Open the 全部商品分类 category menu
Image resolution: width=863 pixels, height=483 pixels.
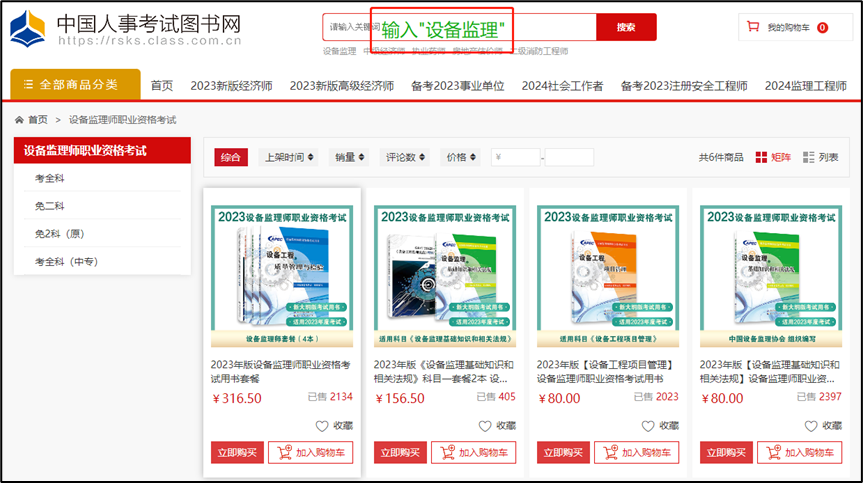[x=76, y=85]
